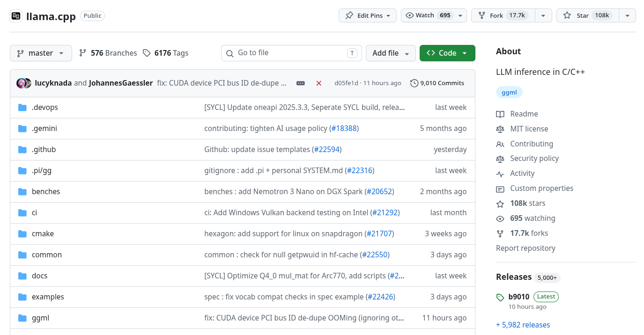This screenshot has height=335, width=644.
Task: Open pull request #22594 link
Action: coord(326,150)
